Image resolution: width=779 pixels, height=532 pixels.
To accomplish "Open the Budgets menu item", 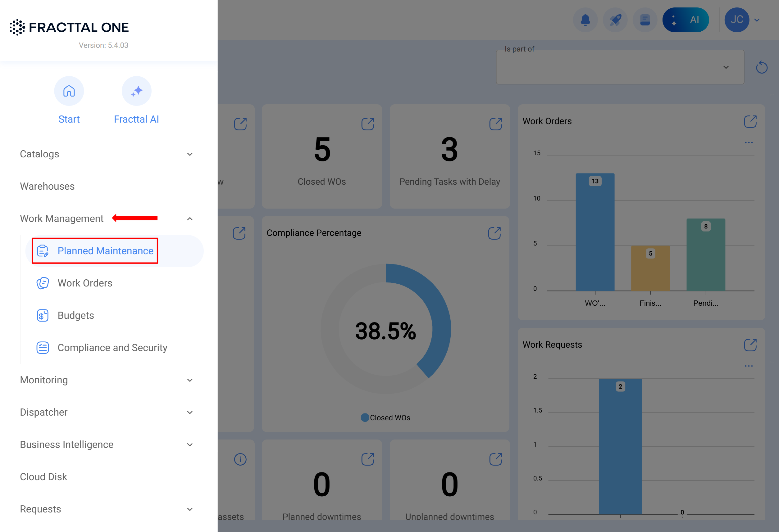I will pyautogui.click(x=76, y=315).
